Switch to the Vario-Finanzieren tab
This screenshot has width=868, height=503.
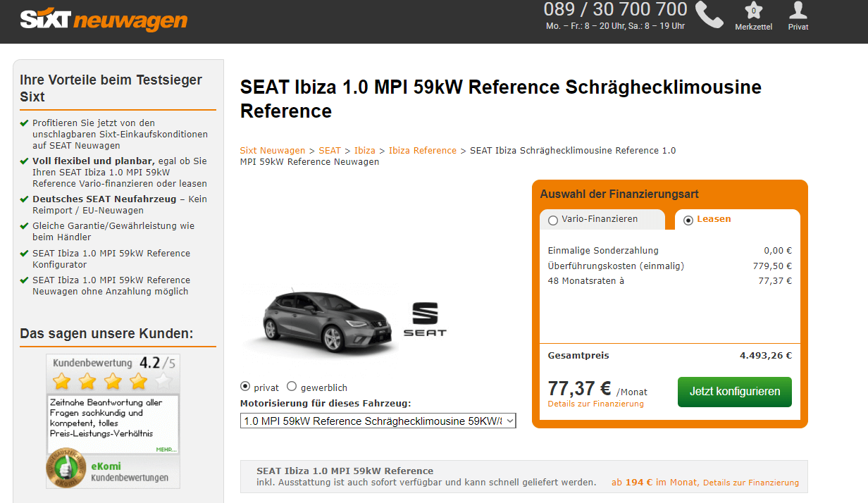click(602, 219)
